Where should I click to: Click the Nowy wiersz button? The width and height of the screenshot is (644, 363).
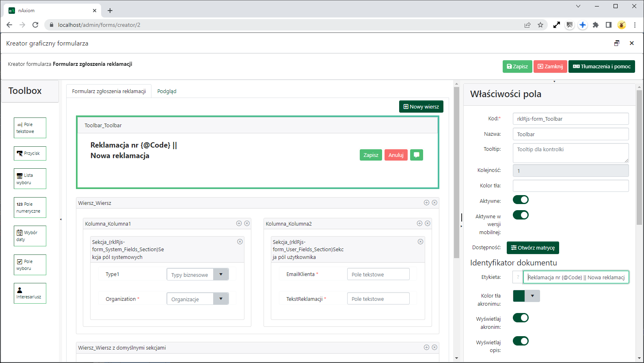[421, 107]
